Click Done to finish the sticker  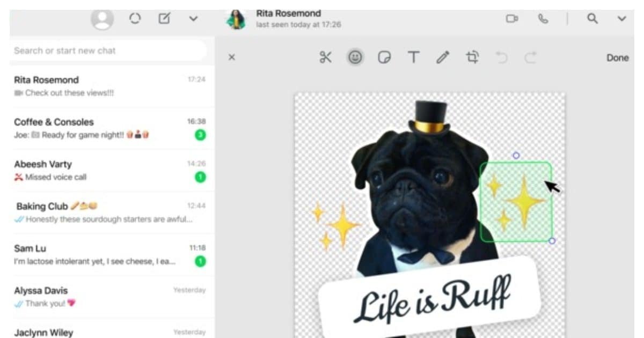617,58
